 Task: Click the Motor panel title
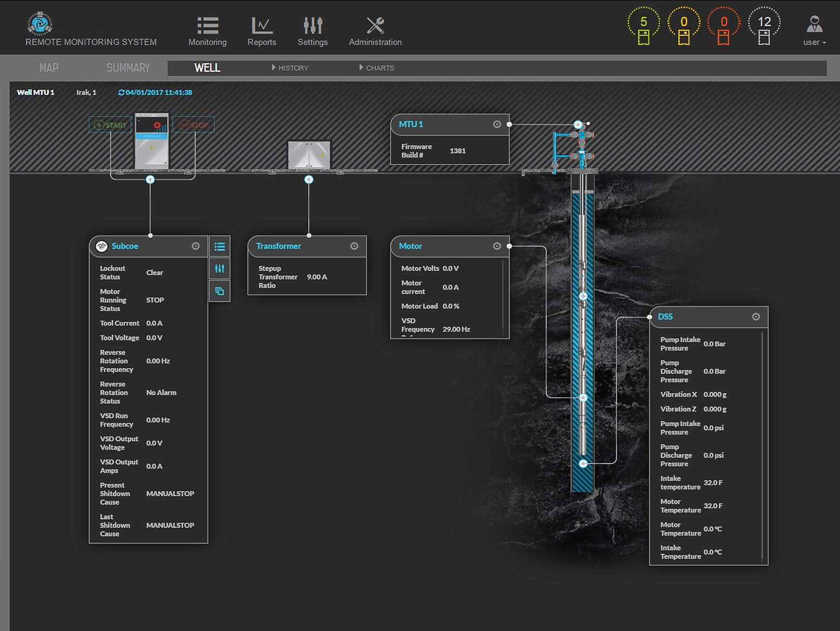click(411, 246)
